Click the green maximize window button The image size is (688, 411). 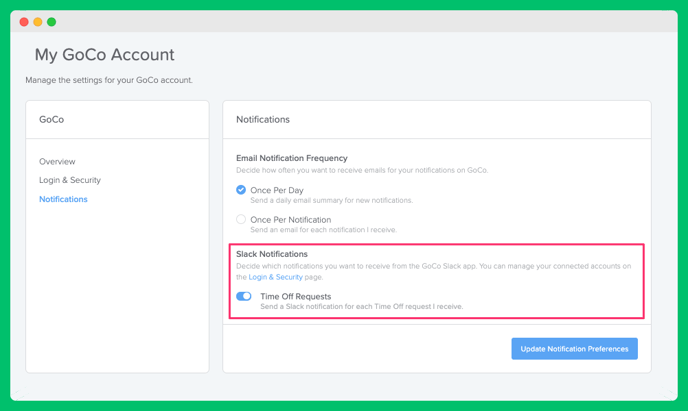pyautogui.click(x=51, y=22)
